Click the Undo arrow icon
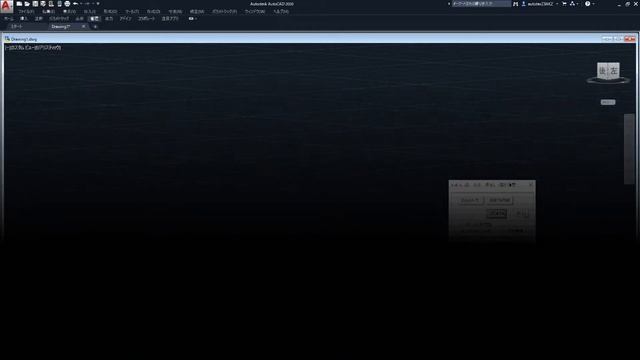 tap(75, 4)
